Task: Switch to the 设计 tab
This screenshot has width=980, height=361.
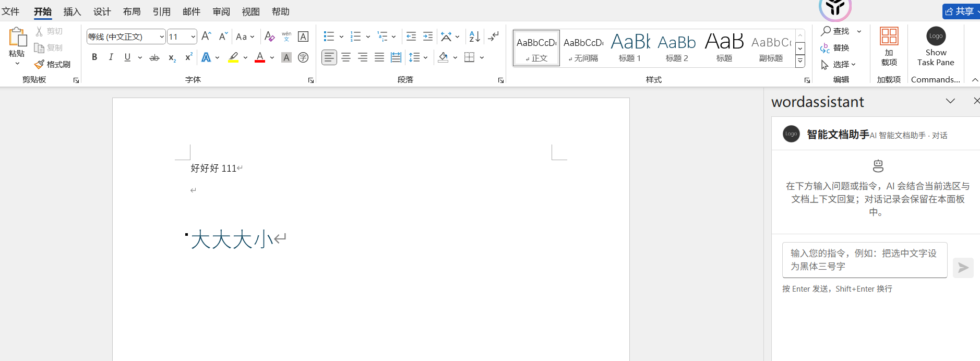Action: point(102,11)
